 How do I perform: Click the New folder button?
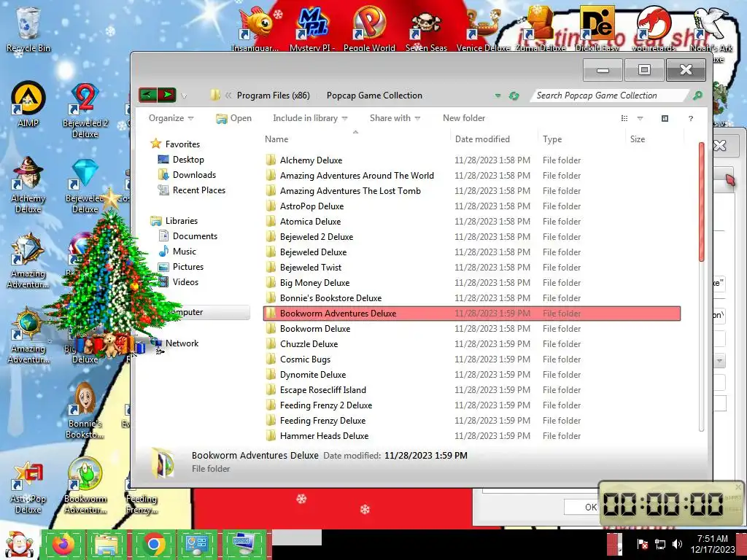click(464, 118)
